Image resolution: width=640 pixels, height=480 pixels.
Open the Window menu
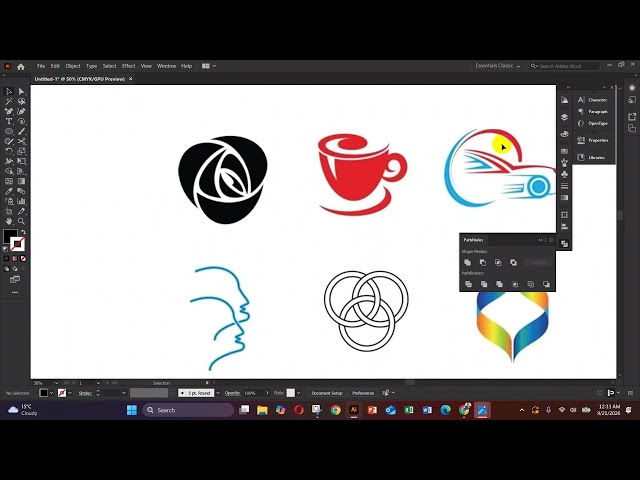pos(167,66)
